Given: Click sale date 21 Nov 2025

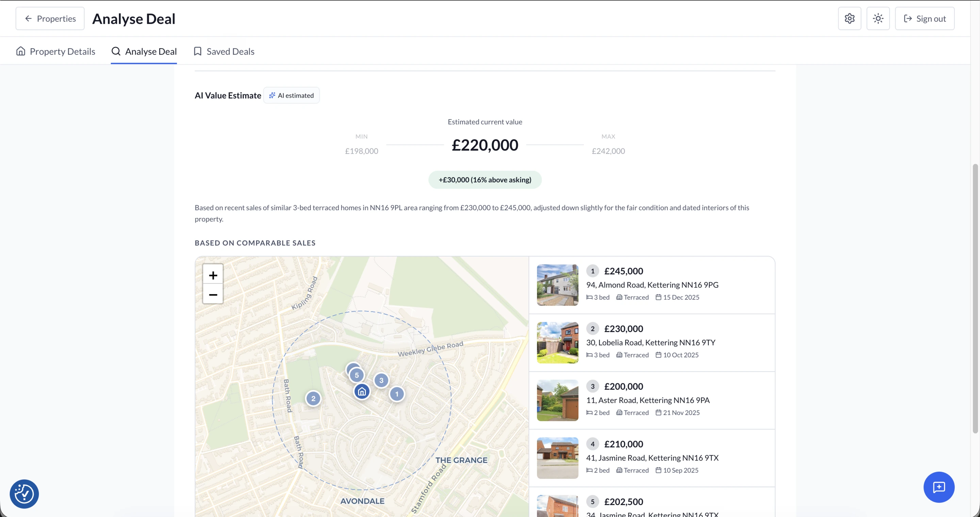Looking at the screenshot, I should (x=677, y=413).
